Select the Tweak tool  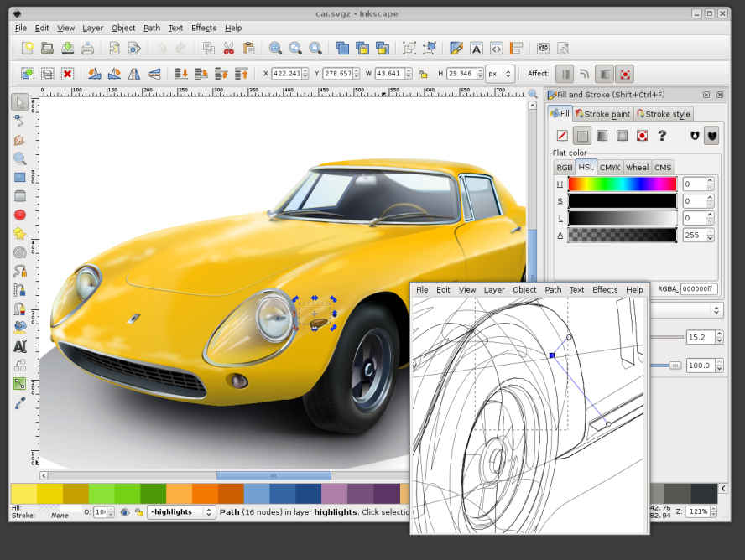click(19, 140)
